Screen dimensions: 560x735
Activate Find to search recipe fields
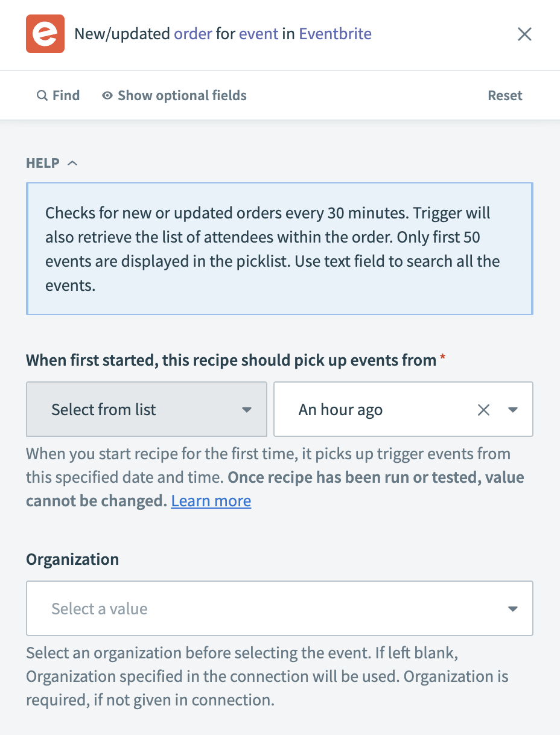coord(58,95)
